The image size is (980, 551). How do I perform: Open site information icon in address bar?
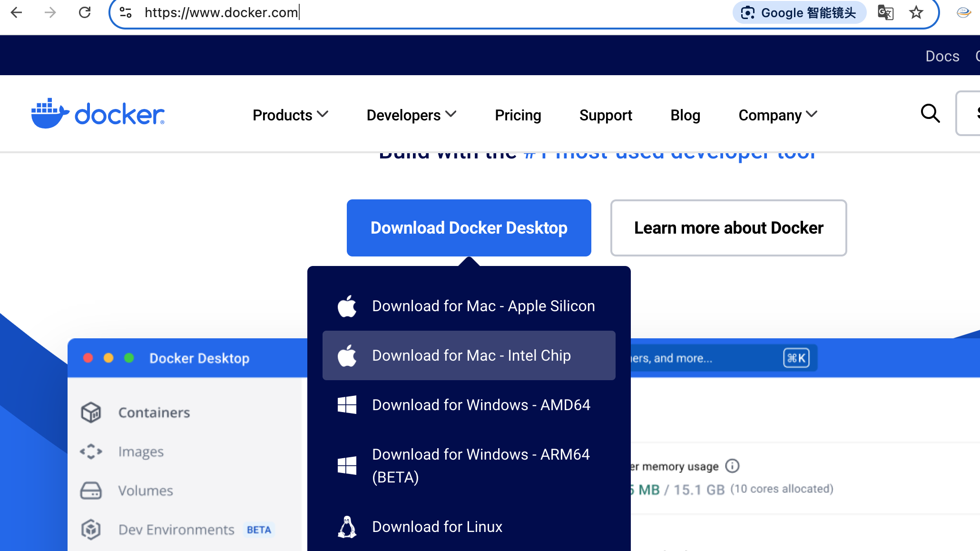tap(126, 13)
